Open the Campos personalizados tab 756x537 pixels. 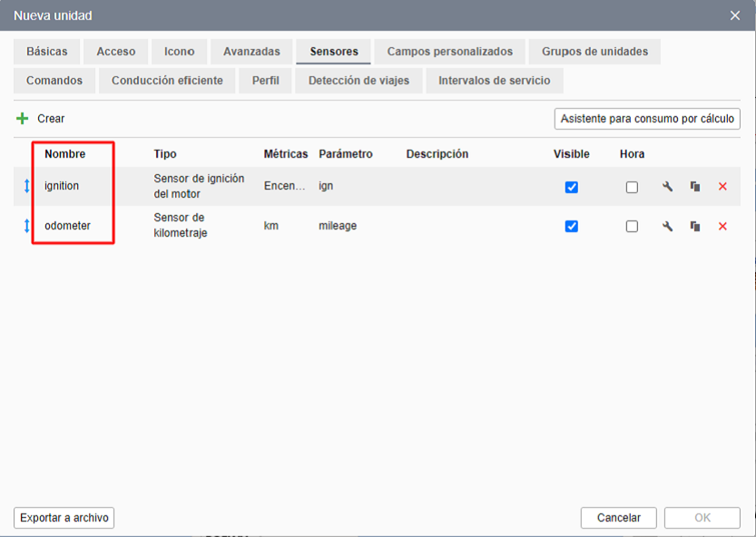click(x=450, y=52)
